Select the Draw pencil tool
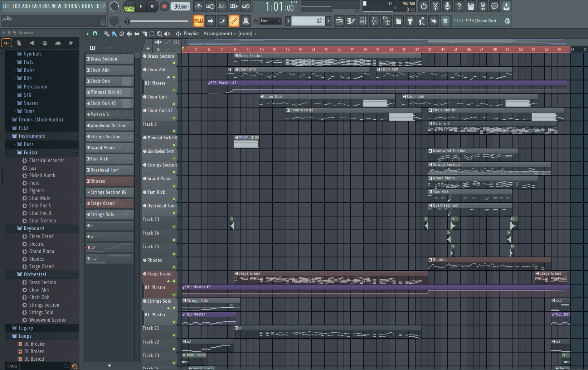588x370 pixels. 107,34
